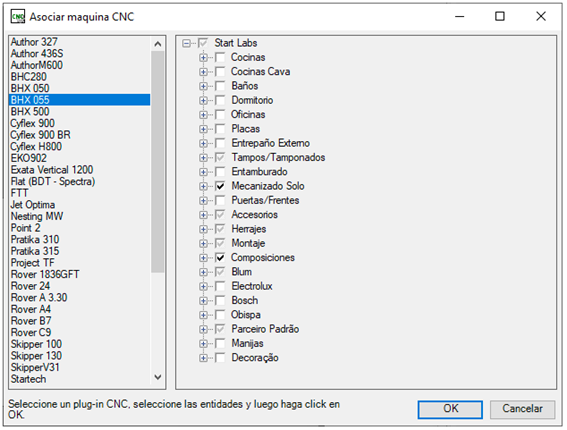Image resolution: width=567 pixels, height=430 pixels.
Task: Select Author 436S in machine list
Action: (x=80, y=54)
